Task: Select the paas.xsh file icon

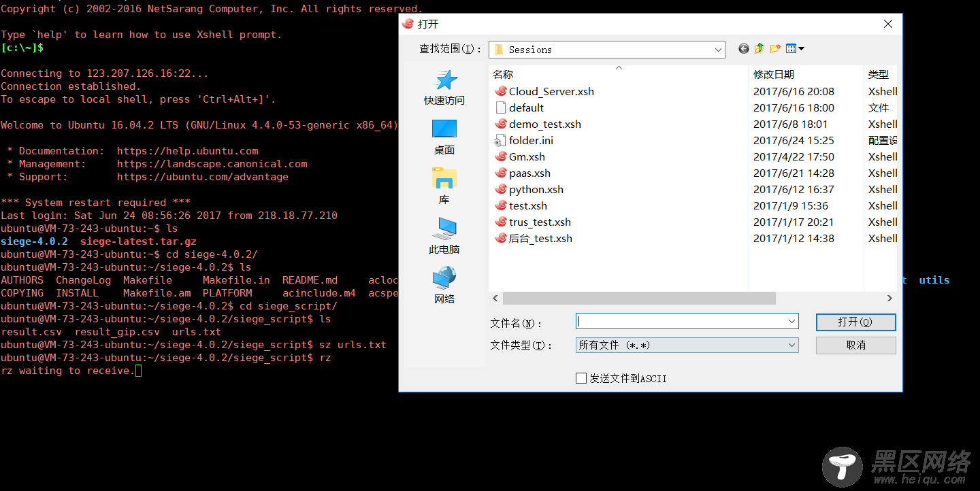Action: click(500, 173)
